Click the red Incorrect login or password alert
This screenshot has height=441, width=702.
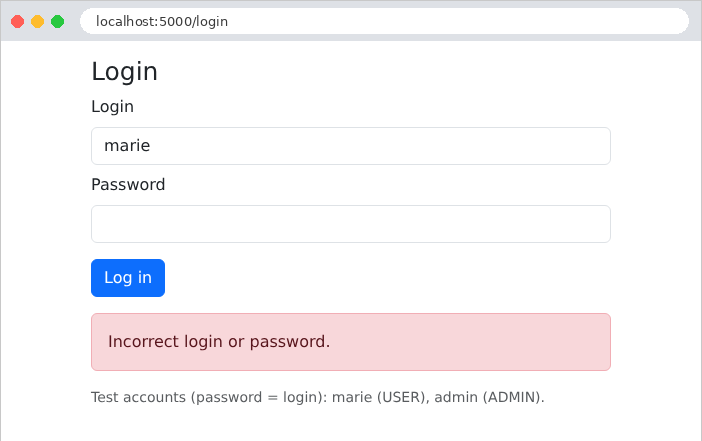[351, 342]
